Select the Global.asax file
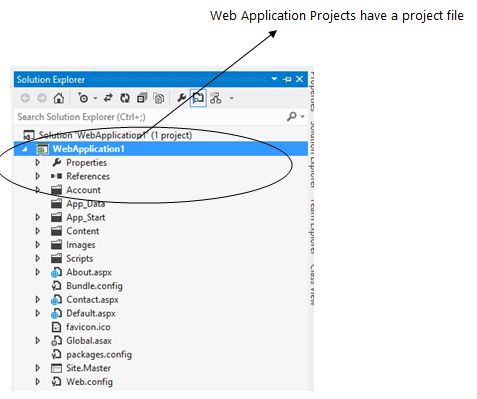477x399 pixels. [89, 341]
